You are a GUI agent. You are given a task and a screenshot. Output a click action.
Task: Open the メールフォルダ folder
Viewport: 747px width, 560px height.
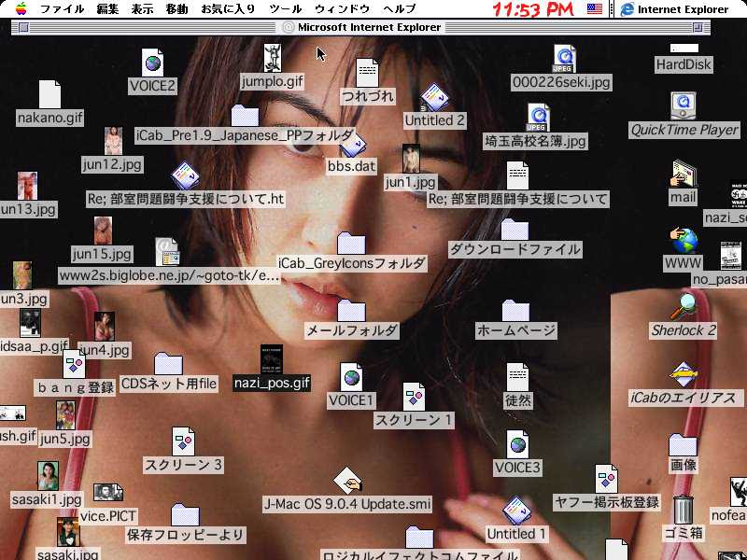351,311
